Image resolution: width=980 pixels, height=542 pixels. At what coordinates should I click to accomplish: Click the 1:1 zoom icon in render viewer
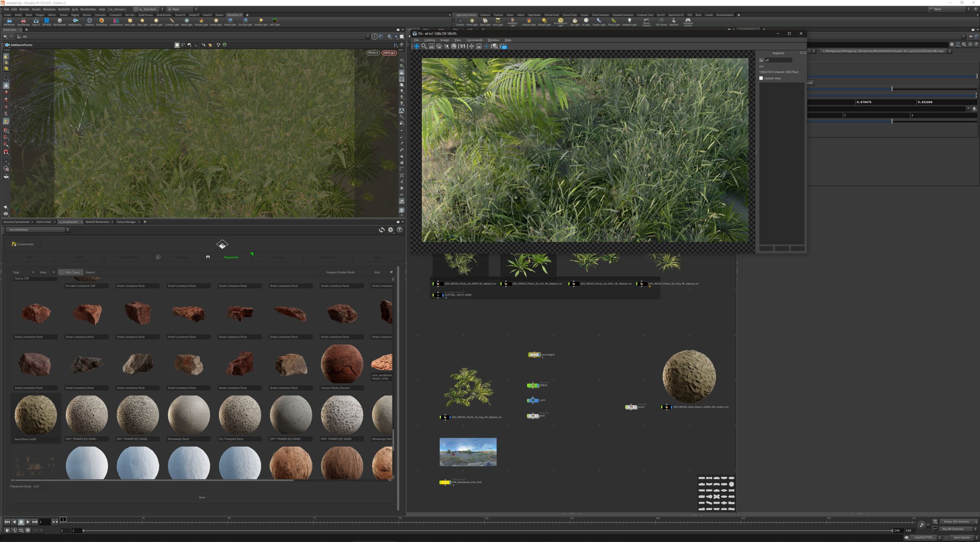point(462,46)
